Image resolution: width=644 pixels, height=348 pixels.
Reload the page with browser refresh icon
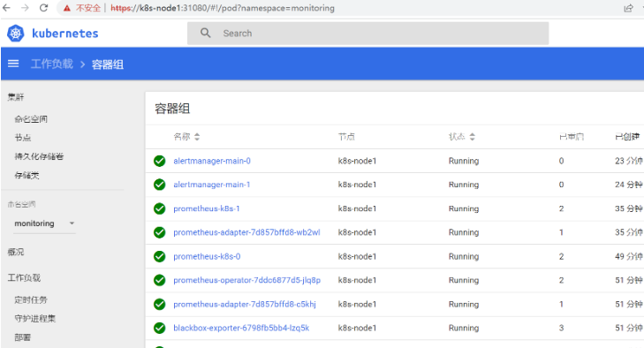pos(43,8)
